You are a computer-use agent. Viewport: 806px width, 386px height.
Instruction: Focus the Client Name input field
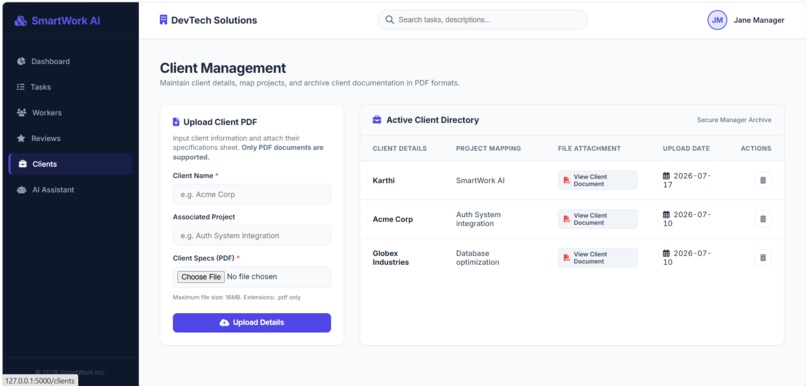[x=252, y=194]
